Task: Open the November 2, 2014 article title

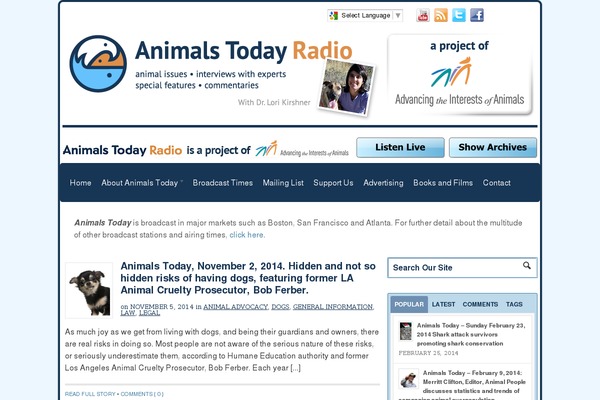Action: 248,278
